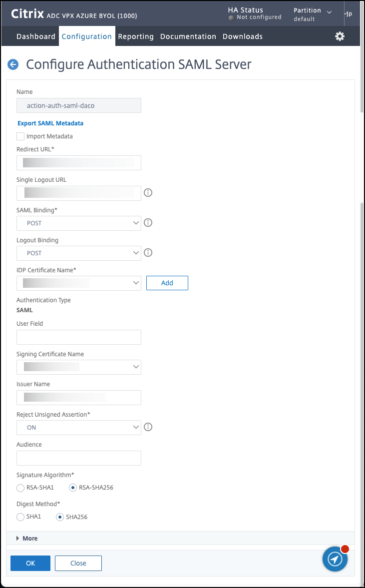Click info icon beside Reject Unsigned Assertion
The image size is (365, 588).
point(148,427)
